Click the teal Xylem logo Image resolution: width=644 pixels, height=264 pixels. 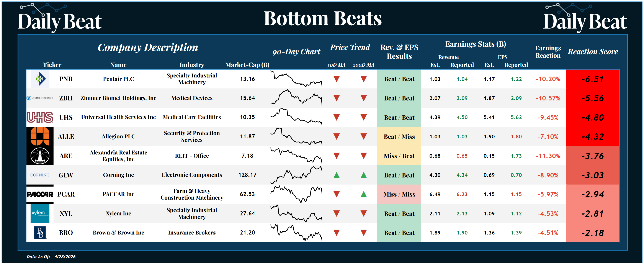[40, 213]
